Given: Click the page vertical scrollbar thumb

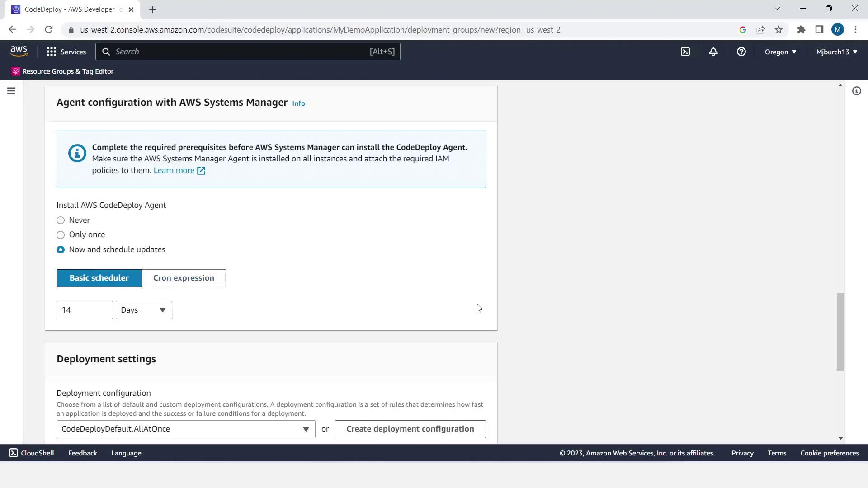Looking at the screenshot, I should 840,332.
